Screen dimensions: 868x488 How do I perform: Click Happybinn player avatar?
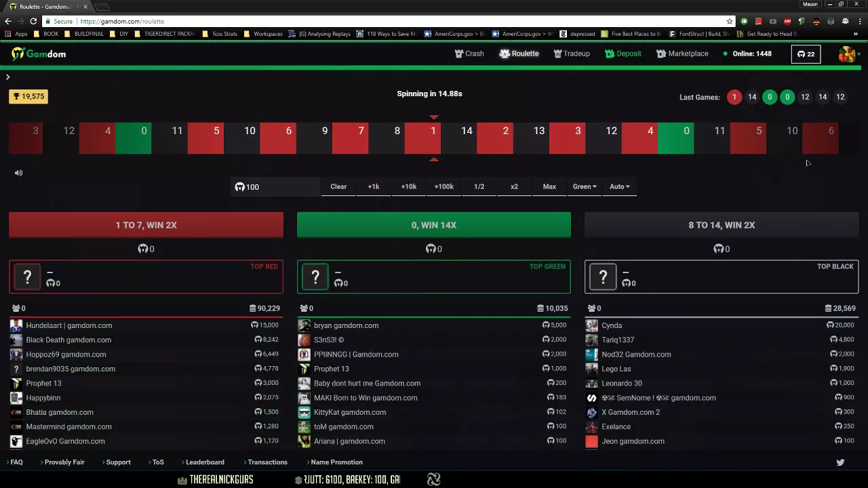(16, 398)
